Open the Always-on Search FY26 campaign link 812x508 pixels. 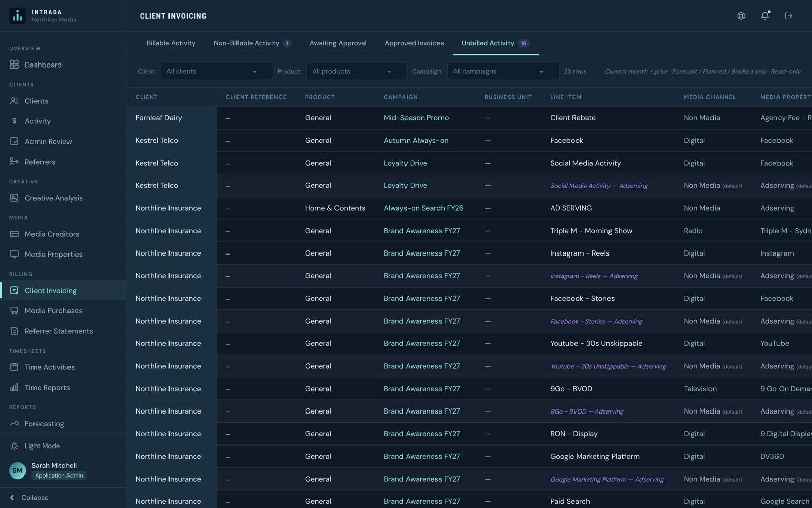tap(423, 208)
